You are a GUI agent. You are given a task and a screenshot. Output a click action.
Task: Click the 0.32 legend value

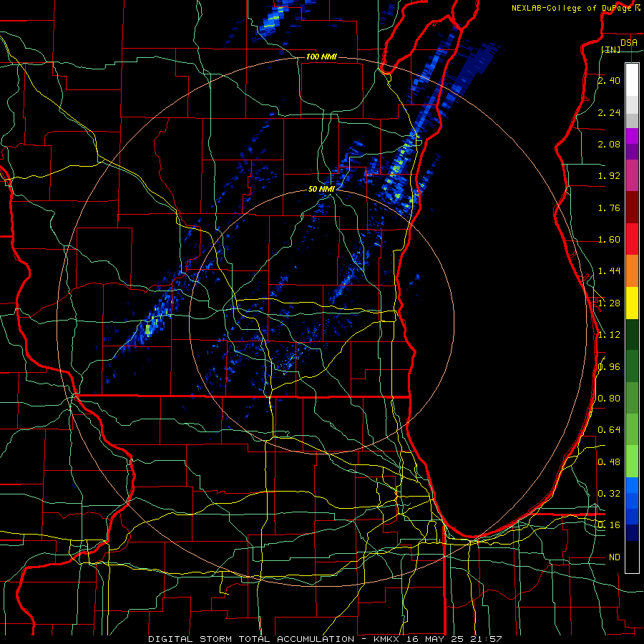point(609,494)
